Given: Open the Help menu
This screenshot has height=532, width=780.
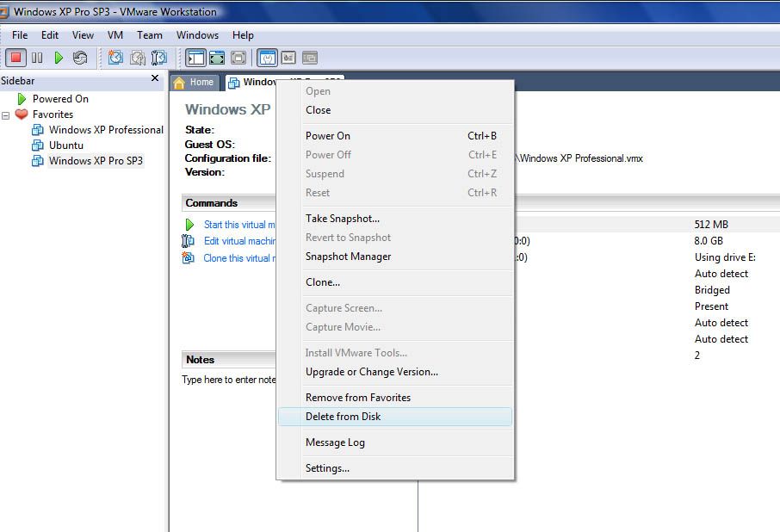Looking at the screenshot, I should click(x=243, y=35).
